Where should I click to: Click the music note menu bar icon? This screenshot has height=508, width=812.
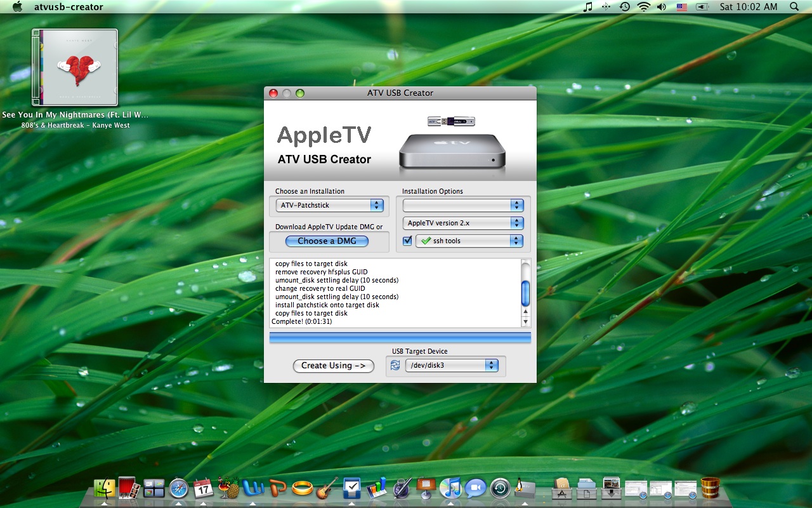tap(588, 6)
